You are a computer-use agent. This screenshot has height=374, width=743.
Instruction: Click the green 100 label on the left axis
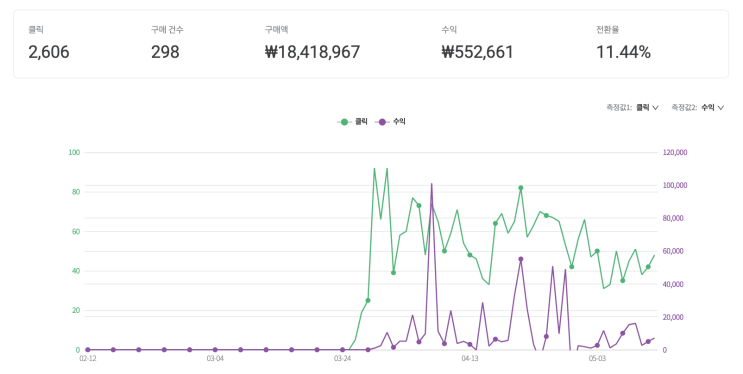(74, 152)
